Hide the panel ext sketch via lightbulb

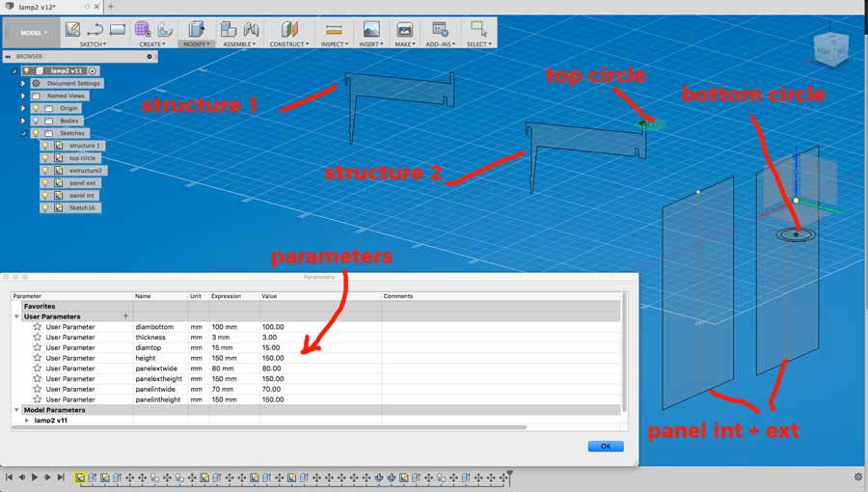pyautogui.click(x=45, y=182)
